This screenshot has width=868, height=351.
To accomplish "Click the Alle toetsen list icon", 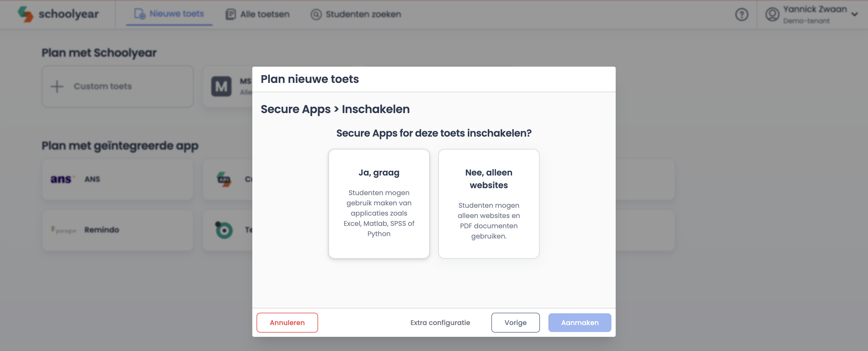I will click(231, 14).
